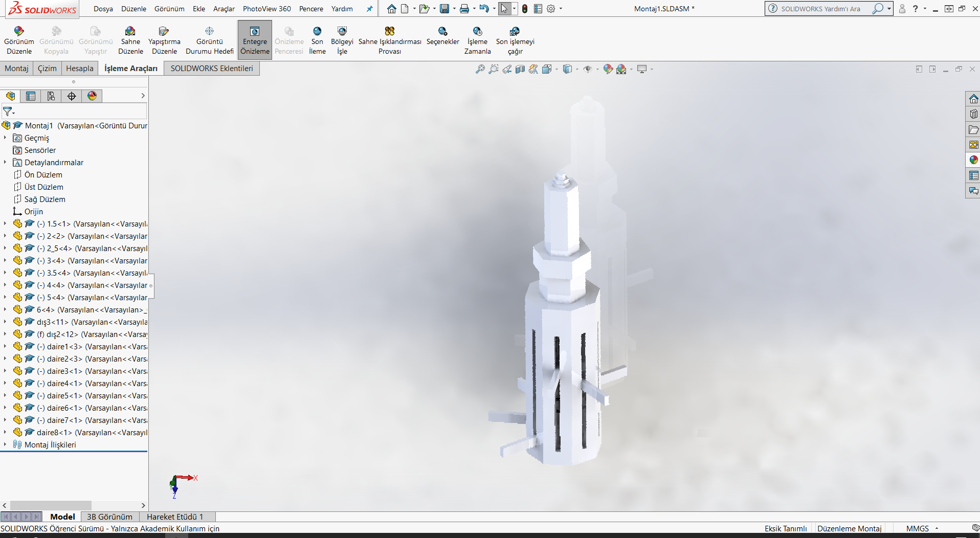Viewport: 980px width, 538px height.
Task: Click the Zoom to Fit view icon
Action: tap(480, 69)
